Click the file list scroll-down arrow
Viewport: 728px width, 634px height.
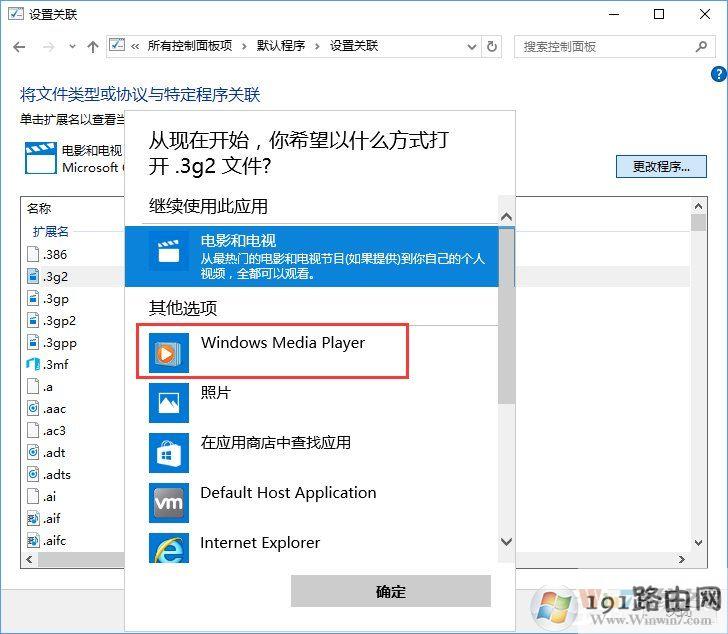click(x=698, y=543)
